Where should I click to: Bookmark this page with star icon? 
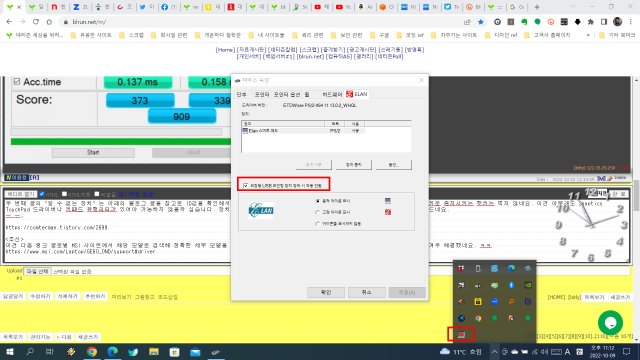pos(481,22)
